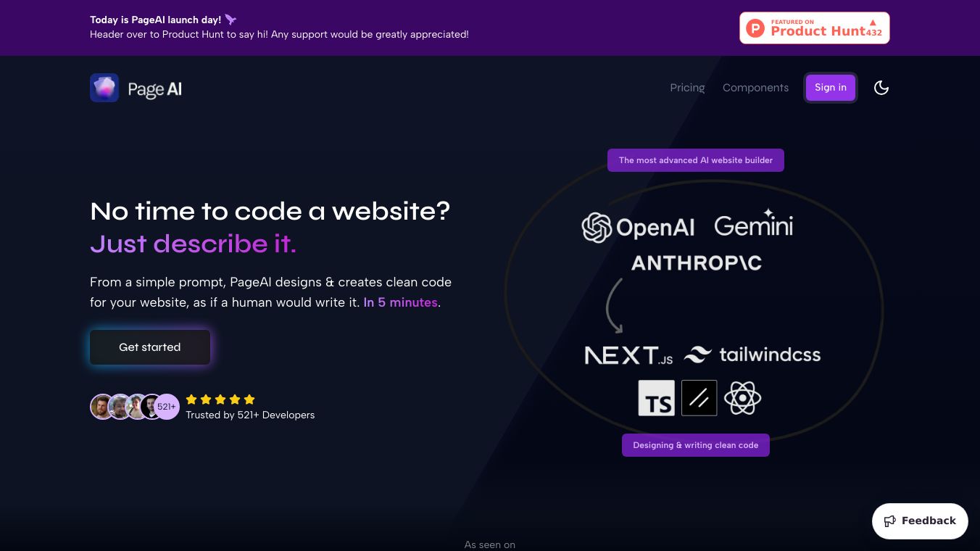
Task: Click the TypeScript TS icon
Action: [656, 398]
